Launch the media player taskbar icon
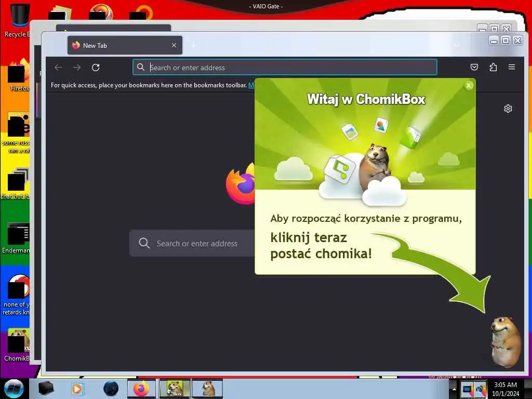 click(77, 389)
